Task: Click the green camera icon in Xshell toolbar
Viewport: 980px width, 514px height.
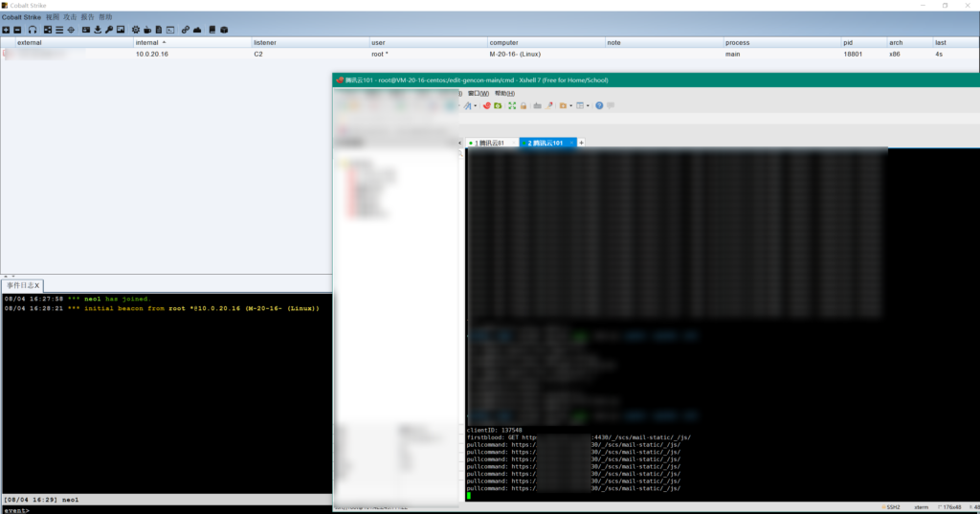Action: pos(498,105)
